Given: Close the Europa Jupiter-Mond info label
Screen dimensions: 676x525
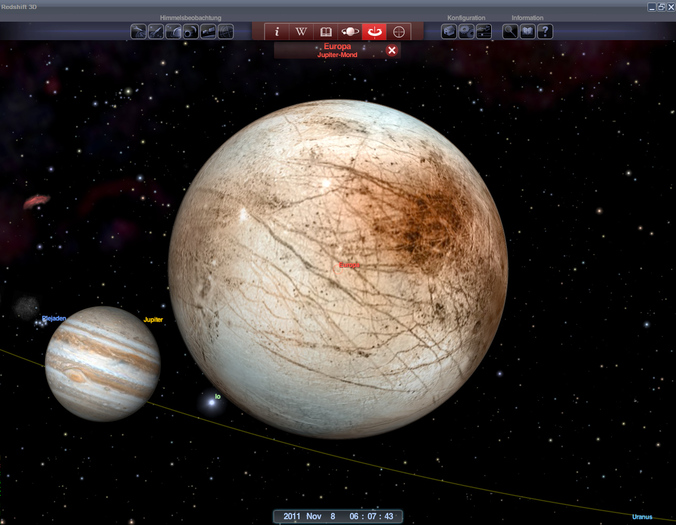Looking at the screenshot, I should point(392,50).
